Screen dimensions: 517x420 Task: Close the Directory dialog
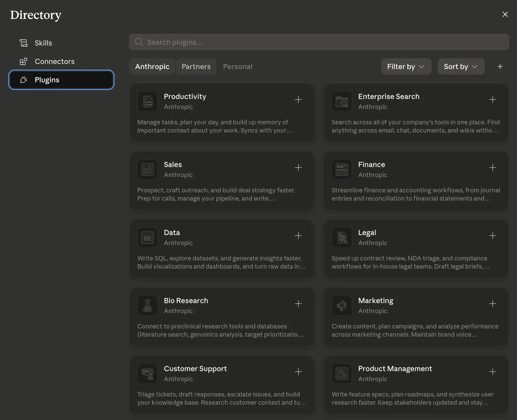[x=505, y=14]
